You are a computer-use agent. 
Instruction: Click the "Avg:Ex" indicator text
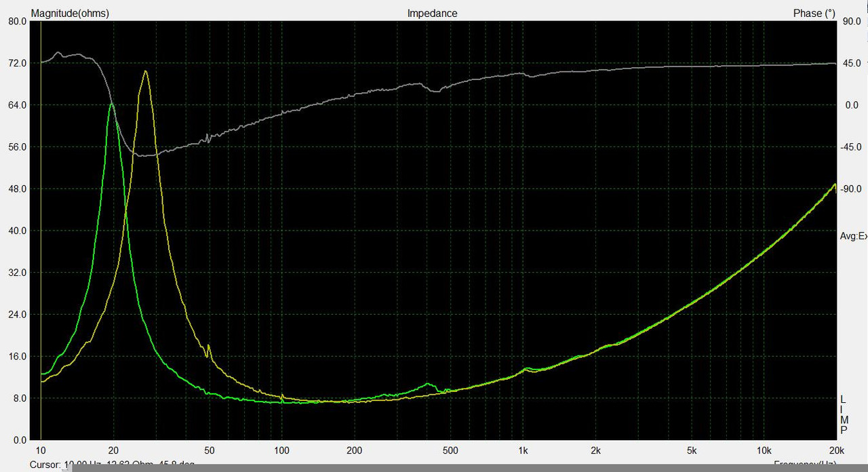pos(853,236)
